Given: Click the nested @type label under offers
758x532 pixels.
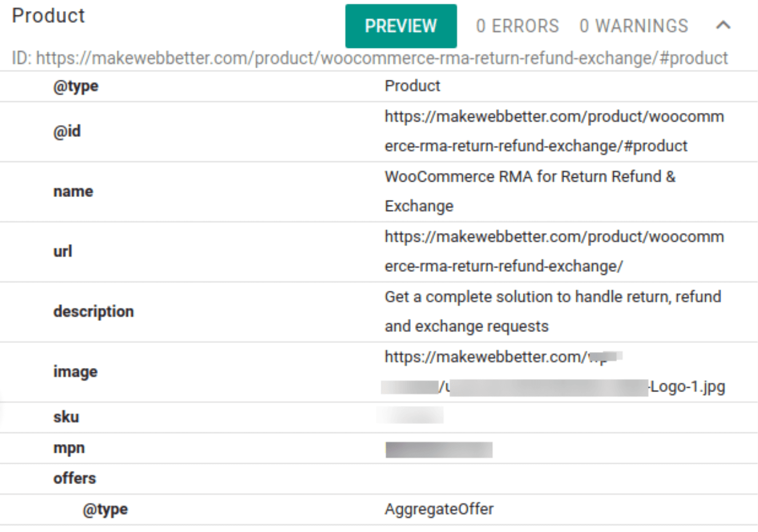Looking at the screenshot, I should tap(105, 510).
